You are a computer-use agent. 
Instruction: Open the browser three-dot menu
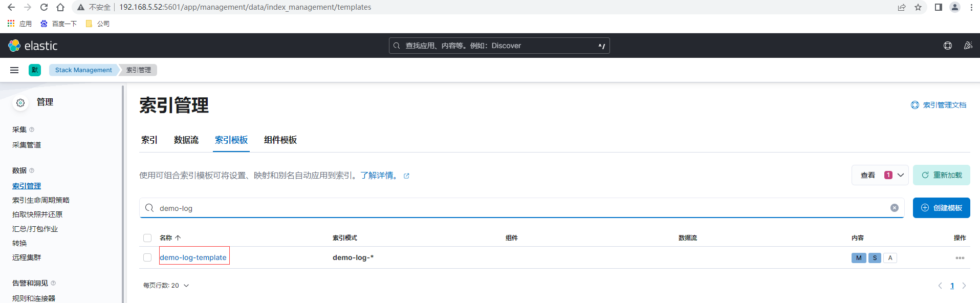pyautogui.click(x=971, y=7)
